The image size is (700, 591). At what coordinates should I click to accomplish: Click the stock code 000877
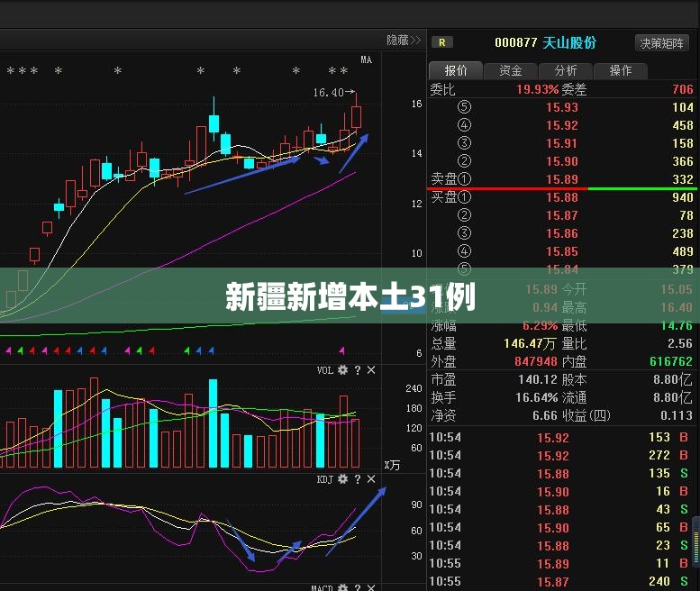click(x=515, y=43)
